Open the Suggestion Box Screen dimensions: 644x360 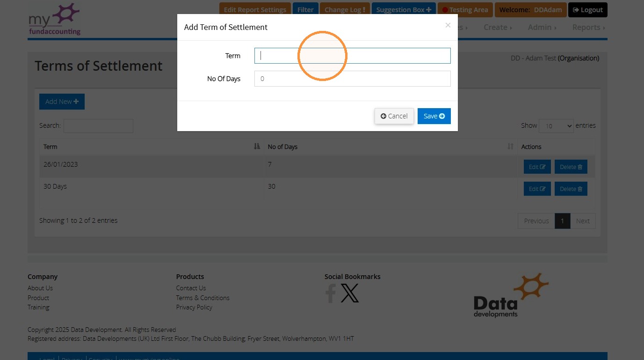click(x=404, y=10)
